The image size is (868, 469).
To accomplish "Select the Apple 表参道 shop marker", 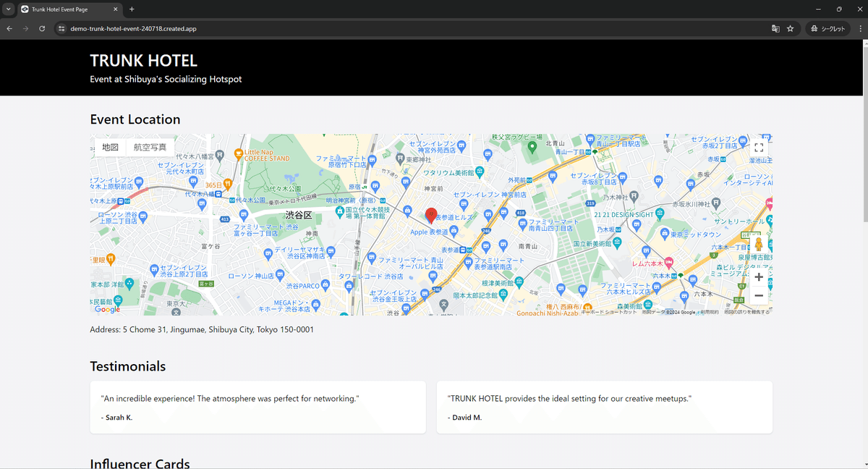I will (x=454, y=232).
